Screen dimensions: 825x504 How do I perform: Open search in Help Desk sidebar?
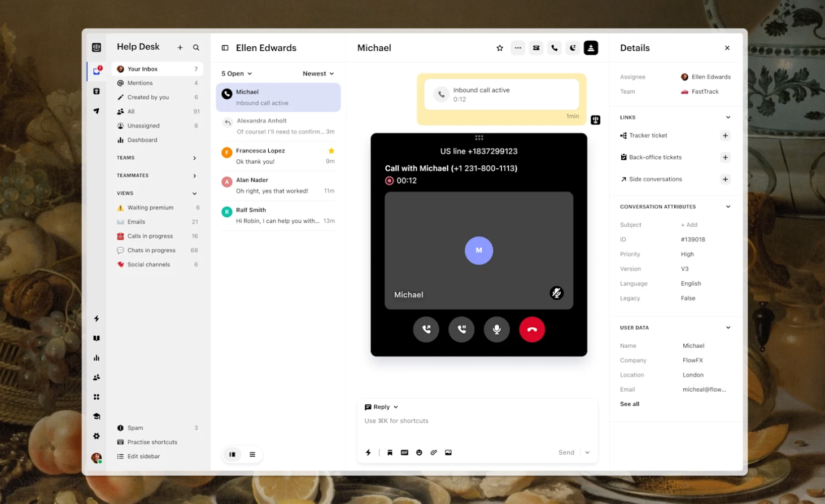(196, 48)
